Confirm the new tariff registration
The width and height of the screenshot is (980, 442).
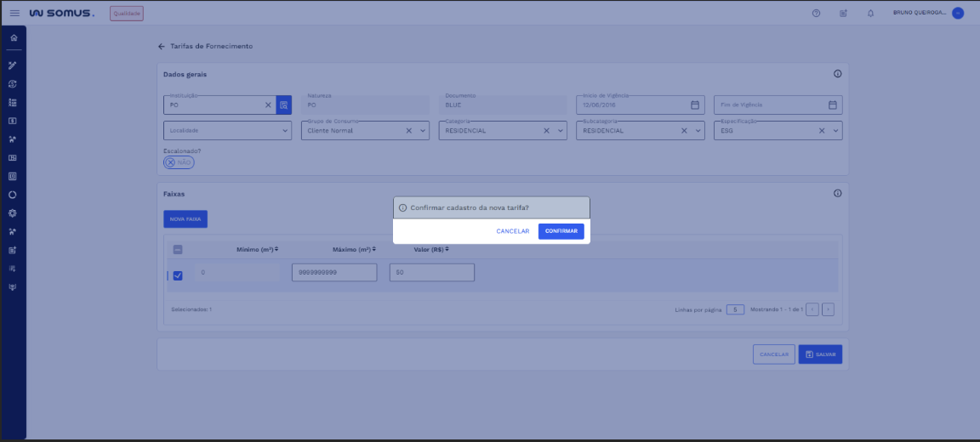[561, 231]
